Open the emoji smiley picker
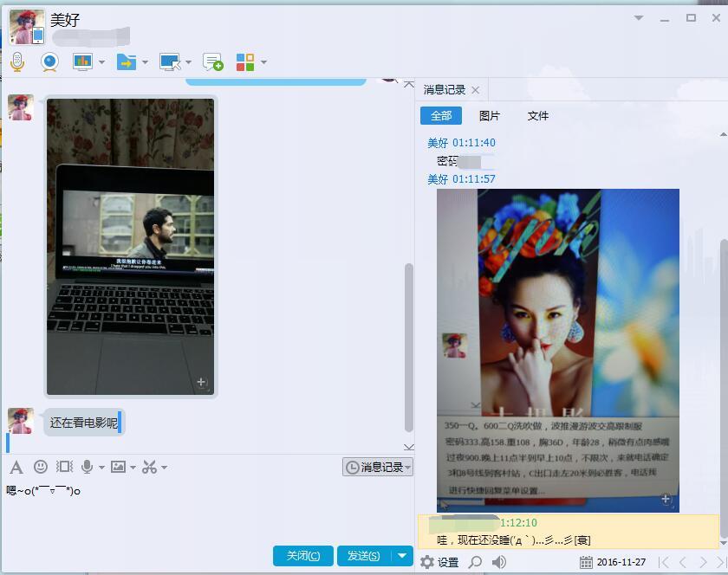The height and width of the screenshot is (575, 728). coord(41,467)
